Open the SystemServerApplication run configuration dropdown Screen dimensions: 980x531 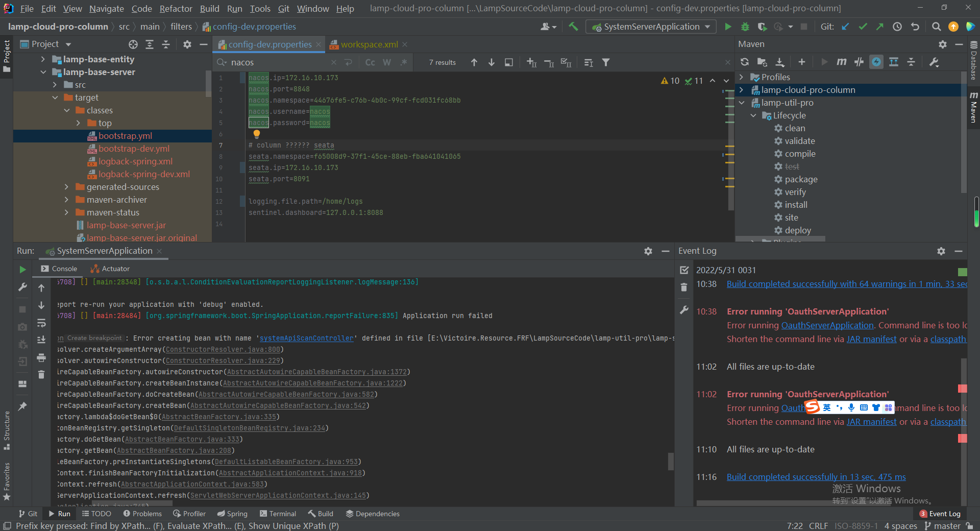[x=707, y=27]
